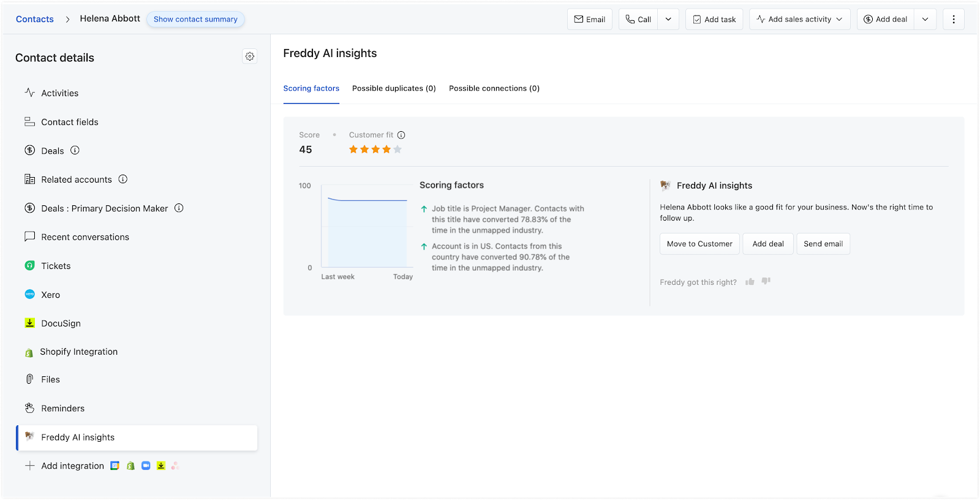Click the green Tickets icon

click(29, 265)
